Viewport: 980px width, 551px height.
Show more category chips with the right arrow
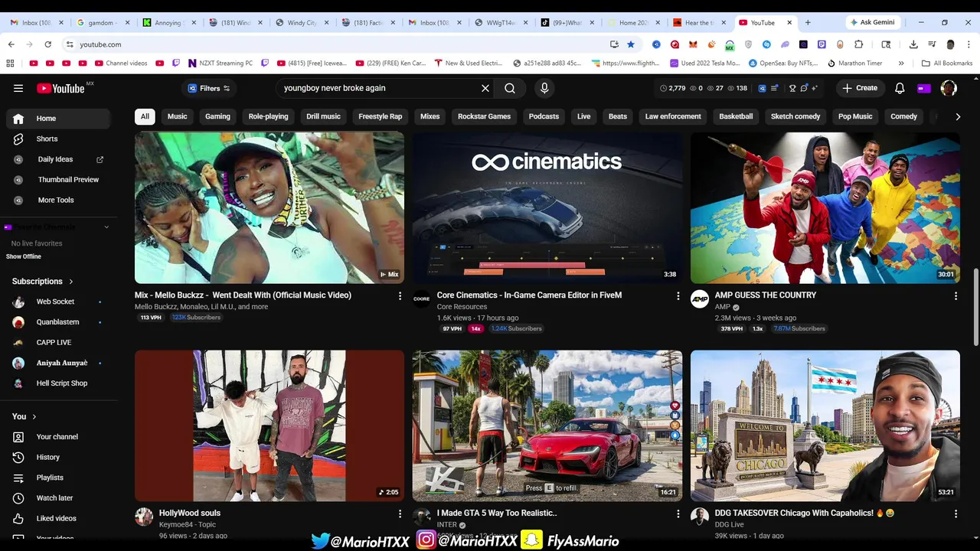coord(958,116)
